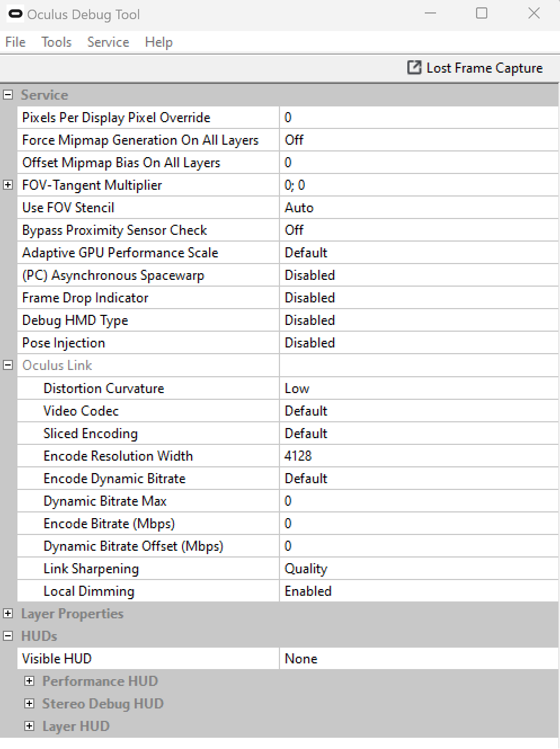Open the File menu
The image size is (560, 749).
[x=15, y=42]
